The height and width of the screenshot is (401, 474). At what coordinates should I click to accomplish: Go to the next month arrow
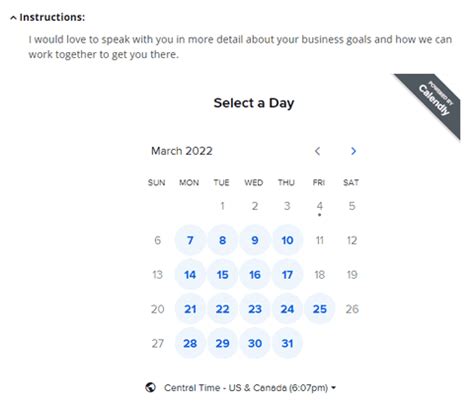353,151
